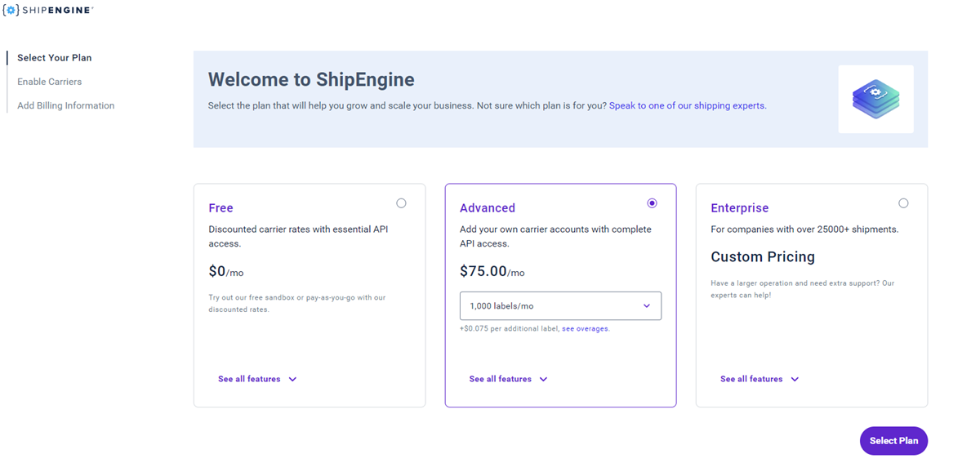Expand See all features under Enterprise
This screenshot has width=980, height=463.
759,379
